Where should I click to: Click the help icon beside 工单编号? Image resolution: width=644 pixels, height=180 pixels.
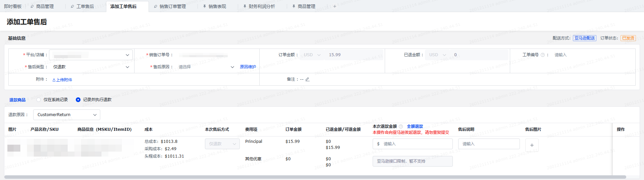tap(542, 55)
